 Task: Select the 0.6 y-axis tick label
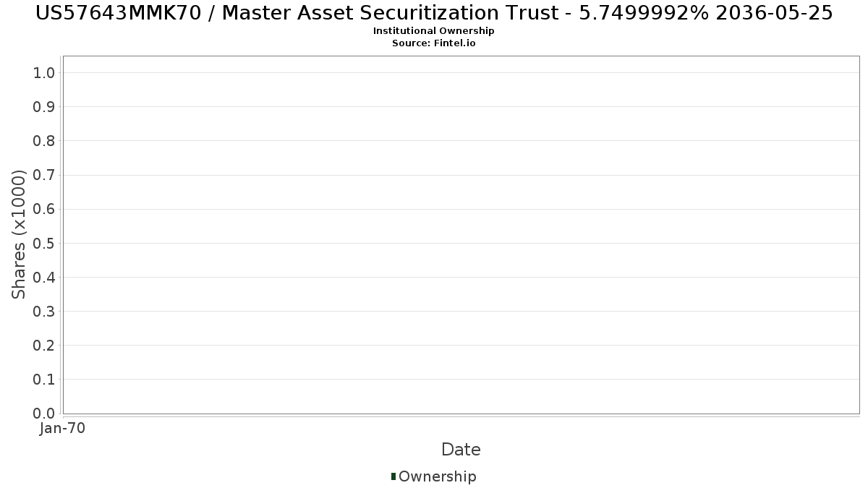point(44,209)
